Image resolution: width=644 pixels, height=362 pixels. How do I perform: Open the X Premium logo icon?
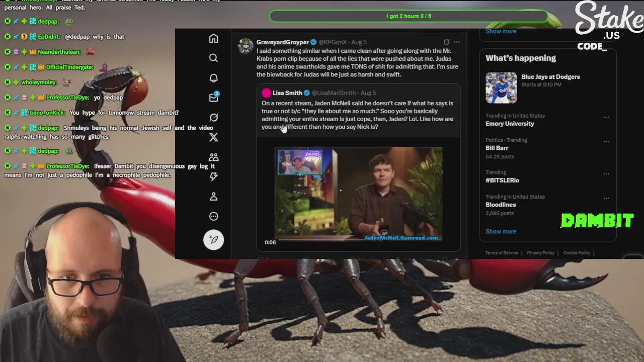click(x=214, y=137)
